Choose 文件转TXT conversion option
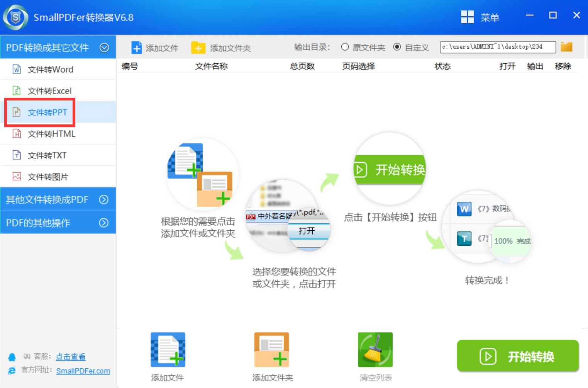The image size is (588, 388). pos(58,155)
